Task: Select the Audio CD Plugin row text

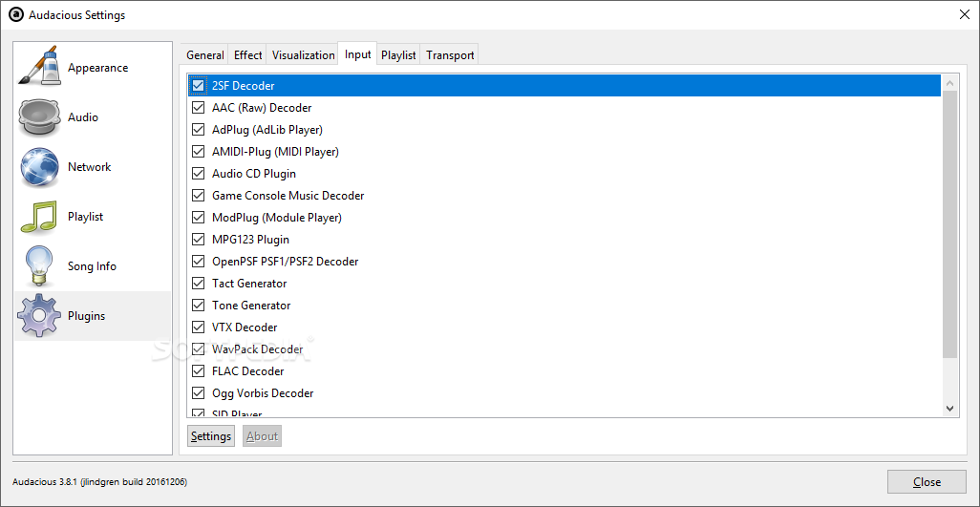Action: [x=254, y=174]
